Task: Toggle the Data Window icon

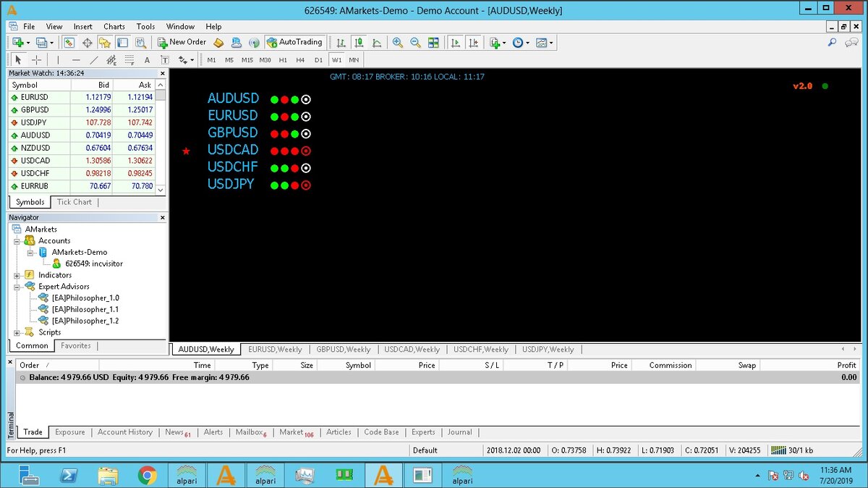Action: coord(87,43)
